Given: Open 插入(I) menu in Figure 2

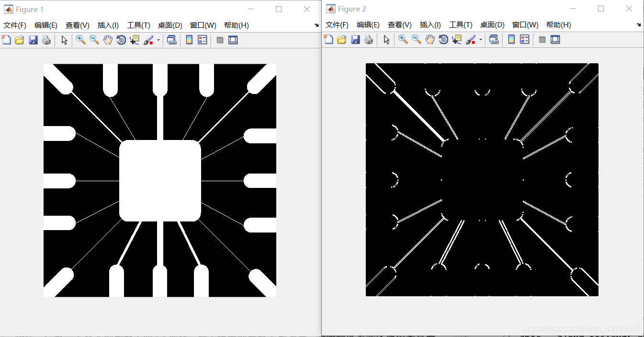Looking at the screenshot, I should pos(430,25).
